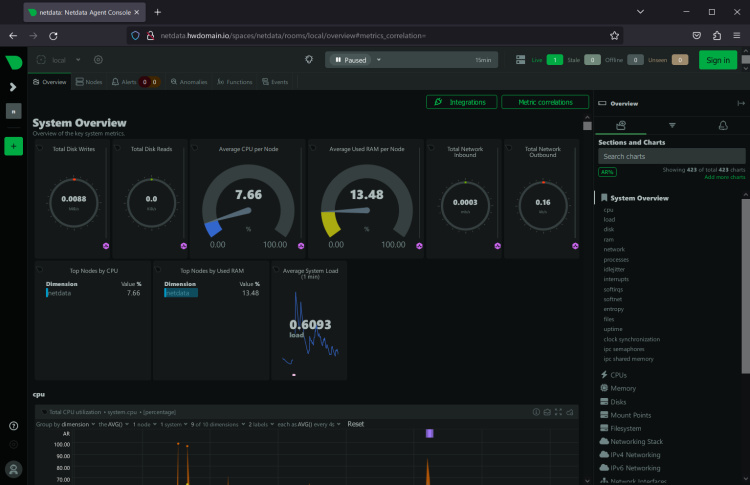Expand the left sidebar with chevron arrow

[13, 87]
